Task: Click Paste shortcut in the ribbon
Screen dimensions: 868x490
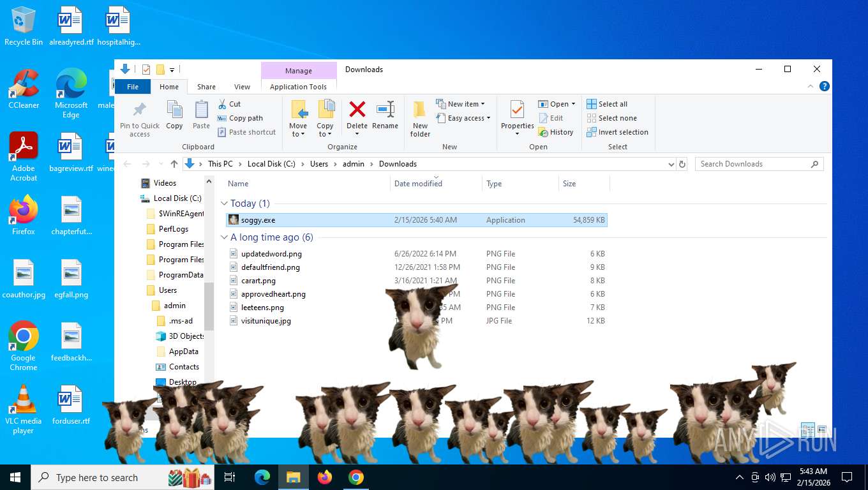Action: click(246, 132)
